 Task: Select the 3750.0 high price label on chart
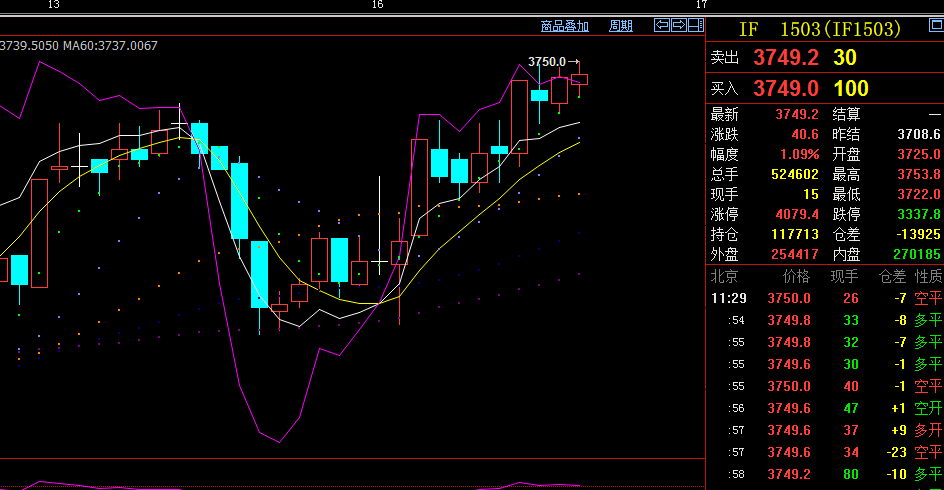pyautogui.click(x=547, y=62)
